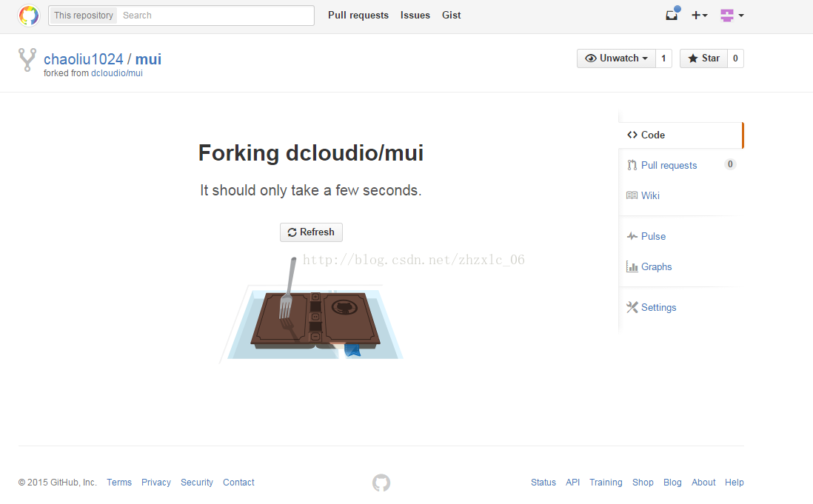The height and width of the screenshot is (504, 813).
Task: Click the GitHub mark in the footer
Action: click(x=381, y=483)
